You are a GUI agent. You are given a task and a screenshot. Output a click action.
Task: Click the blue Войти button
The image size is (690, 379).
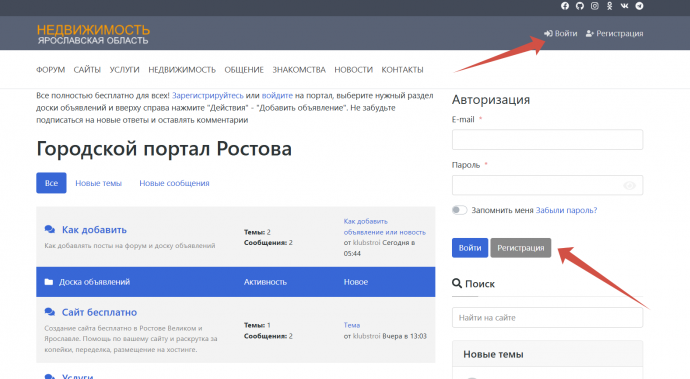470,248
